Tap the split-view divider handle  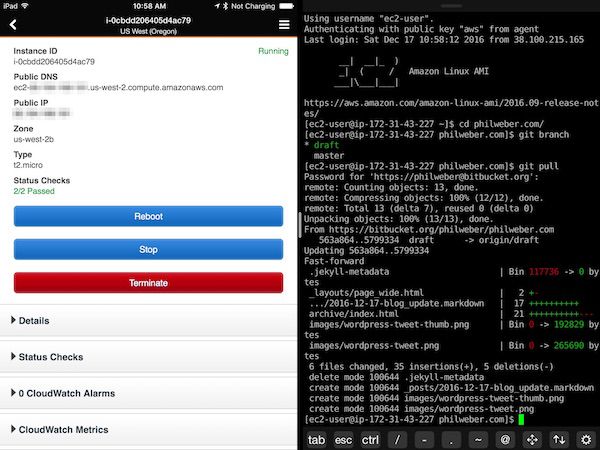(x=300, y=225)
